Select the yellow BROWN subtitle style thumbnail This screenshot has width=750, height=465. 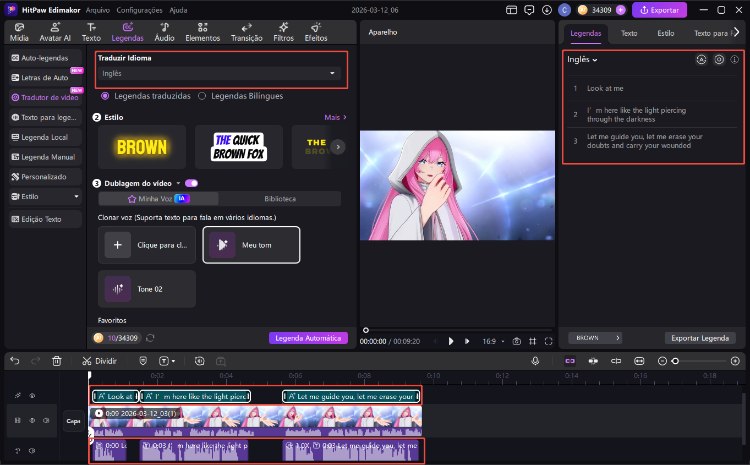[142, 147]
